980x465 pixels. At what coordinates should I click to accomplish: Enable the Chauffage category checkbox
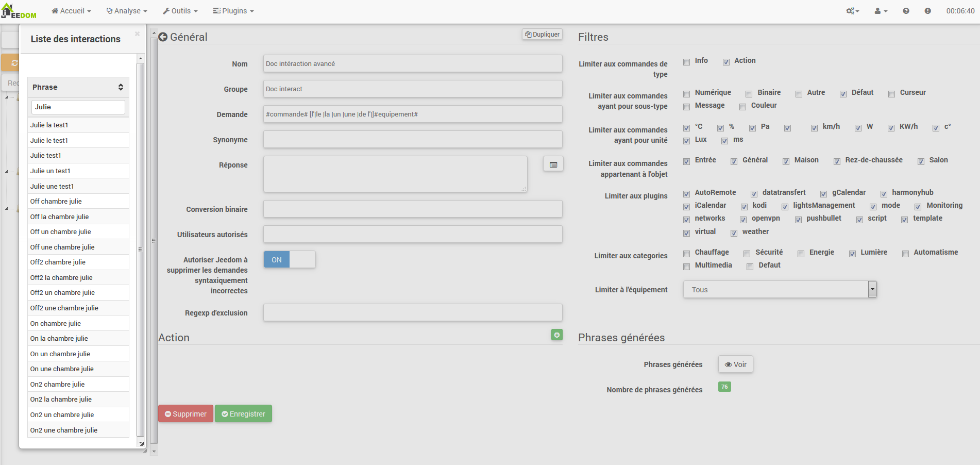click(x=686, y=254)
